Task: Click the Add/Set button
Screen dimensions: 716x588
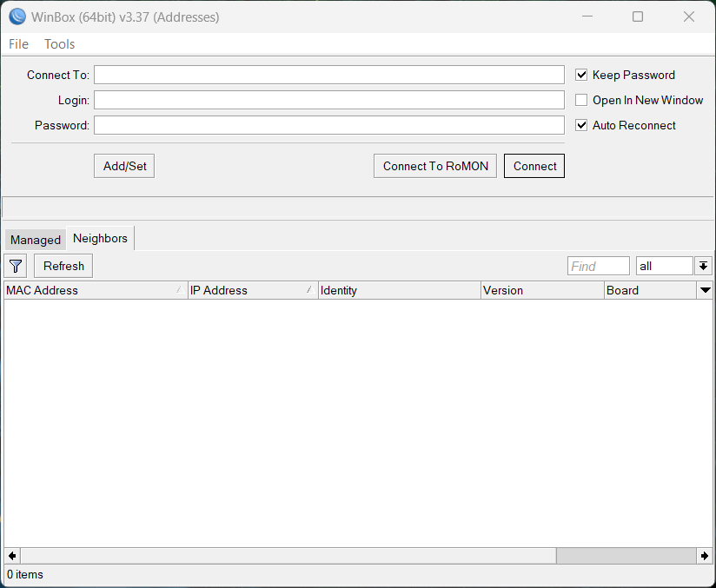Action: coord(124,166)
